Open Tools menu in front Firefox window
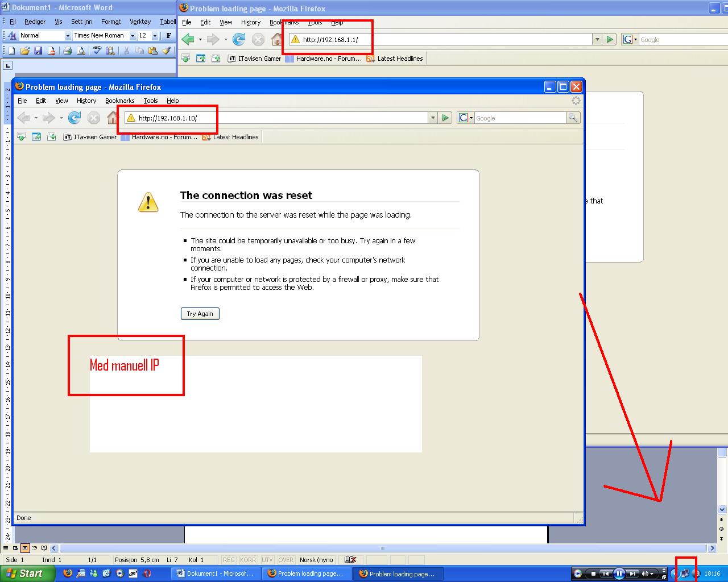 tap(150, 101)
